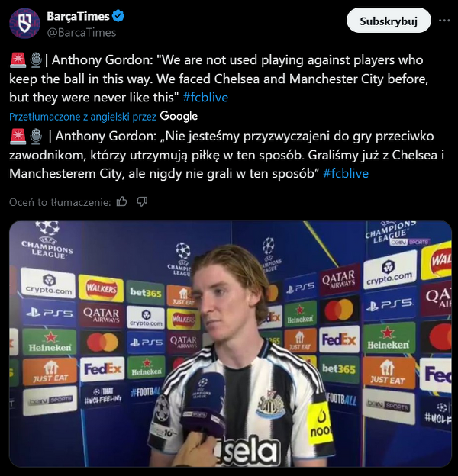Open the Anthony Gordon interview video thumbnail

231,343
